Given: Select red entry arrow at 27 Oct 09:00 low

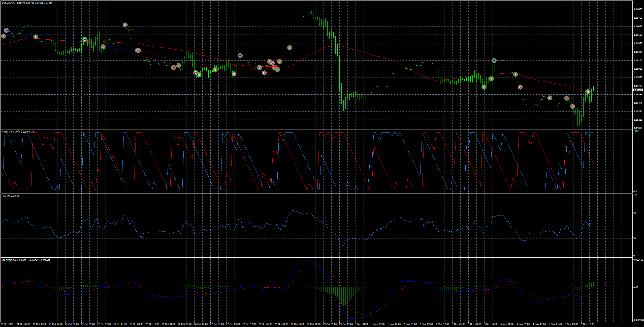Looking at the screenshot, I should pos(234,74).
